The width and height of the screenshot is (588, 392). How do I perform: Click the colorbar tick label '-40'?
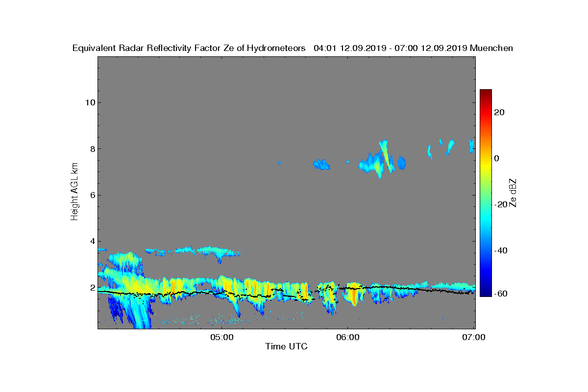point(501,251)
